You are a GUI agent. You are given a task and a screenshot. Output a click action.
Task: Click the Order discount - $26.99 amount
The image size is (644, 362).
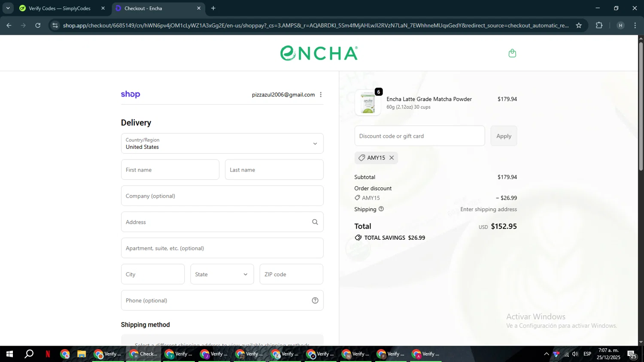pyautogui.click(x=507, y=198)
